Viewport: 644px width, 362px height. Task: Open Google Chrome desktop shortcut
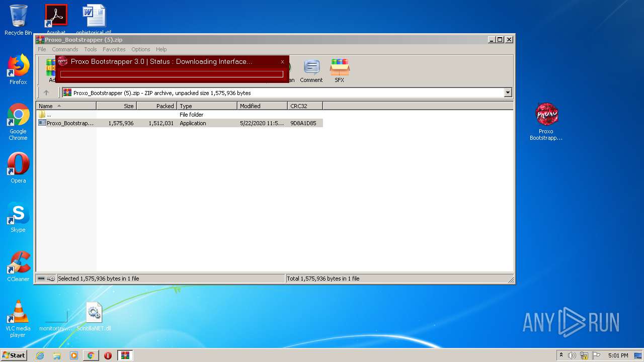point(18,122)
